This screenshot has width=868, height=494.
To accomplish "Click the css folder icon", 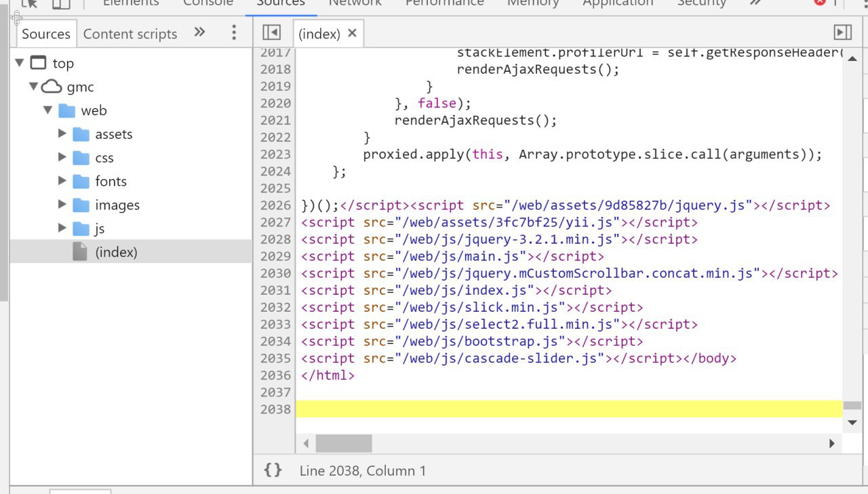I will coord(81,158).
